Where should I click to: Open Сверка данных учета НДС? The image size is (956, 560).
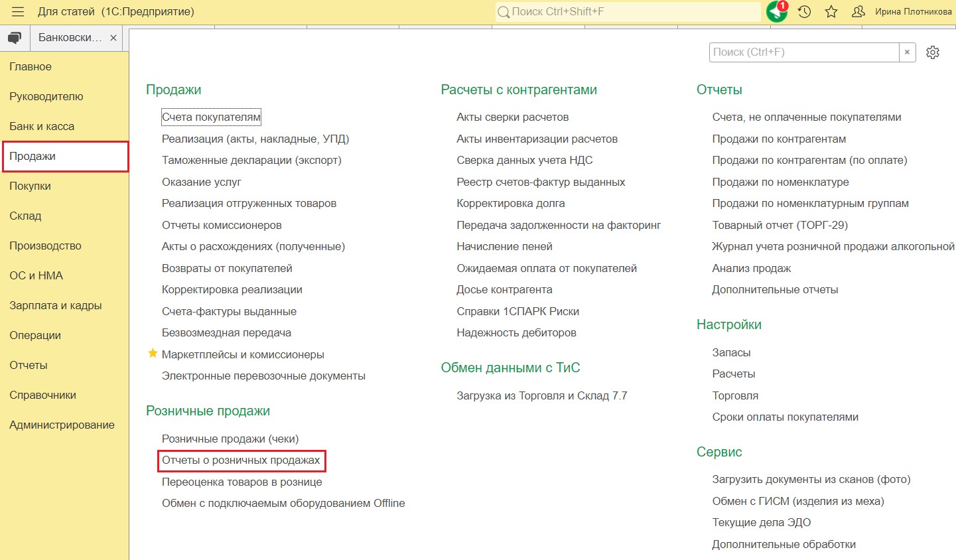point(525,160)
